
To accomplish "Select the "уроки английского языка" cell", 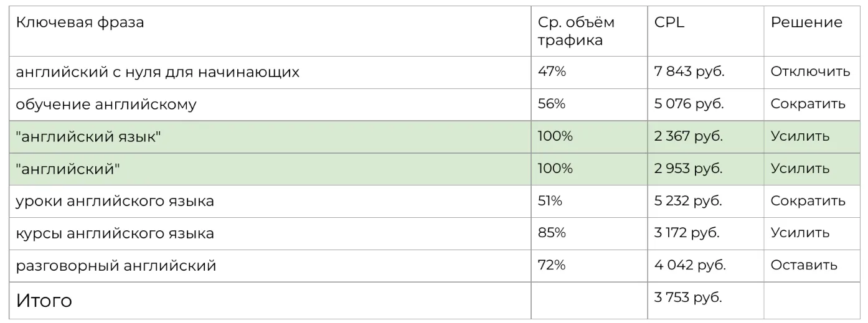I will pyautogui.click(x=115, y=202).
